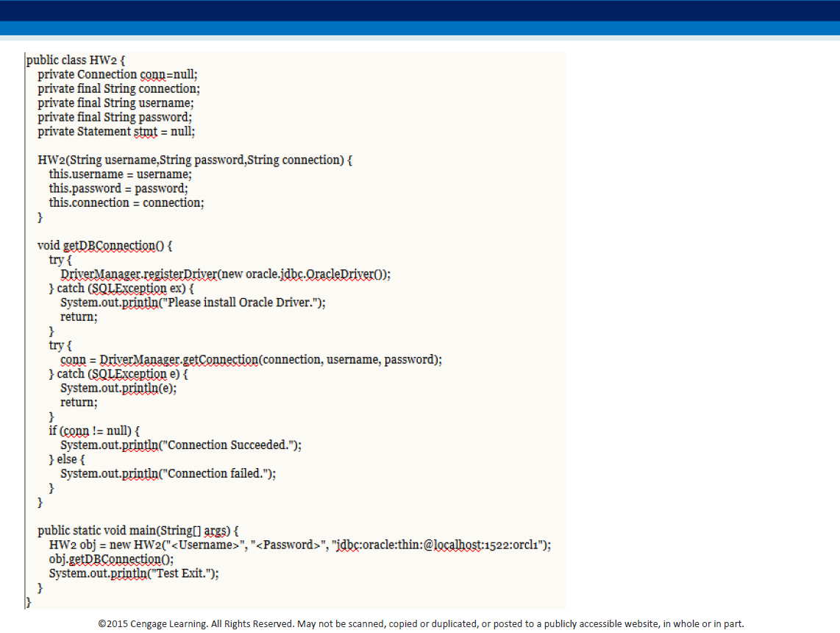The image size is (840, 633).
Task: Click the DriverManager.registerDriver line
Action: [x=226, y=274]
